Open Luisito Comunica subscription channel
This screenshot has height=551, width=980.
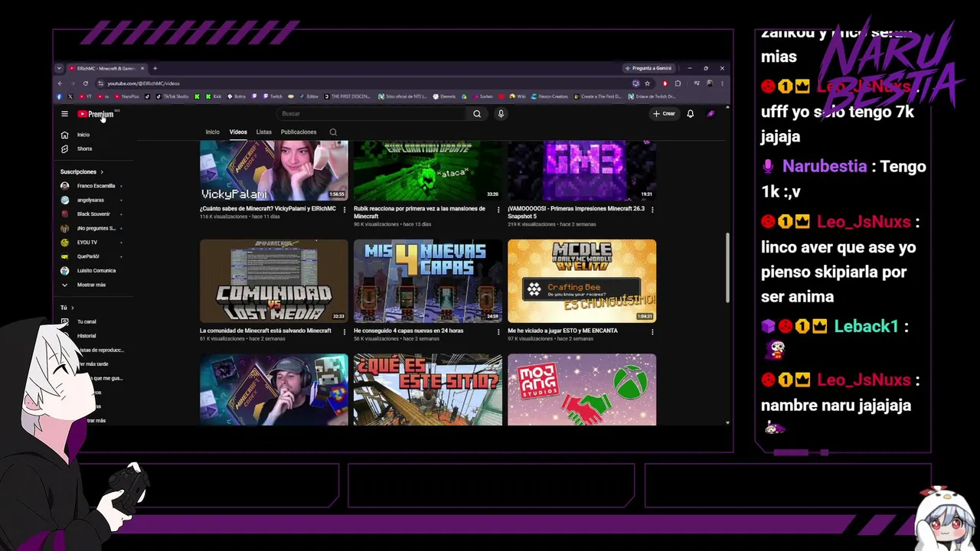coord(90,270)
